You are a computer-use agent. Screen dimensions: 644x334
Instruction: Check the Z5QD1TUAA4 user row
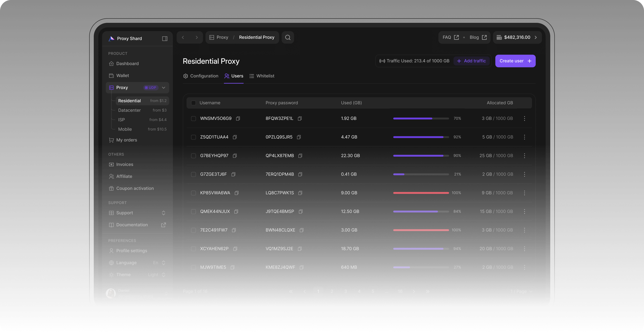click(x=193, y=137)
